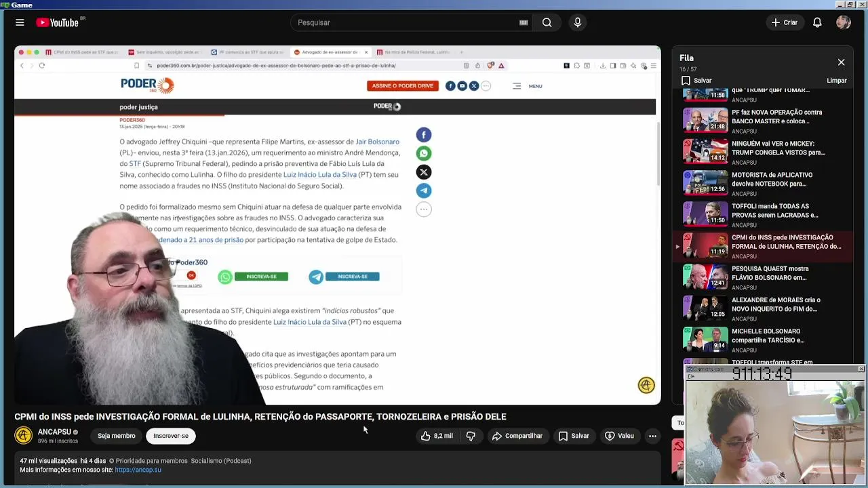Click Inscrever-se to subscribe
Screen dimensions: 868x488
pyautogui.click(x=171, y=436)
